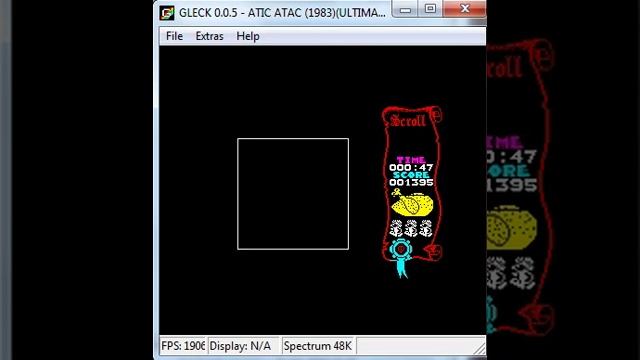Click the middle remaining-lives character icon
Screen dimensions: 640x360
(411, 229)
